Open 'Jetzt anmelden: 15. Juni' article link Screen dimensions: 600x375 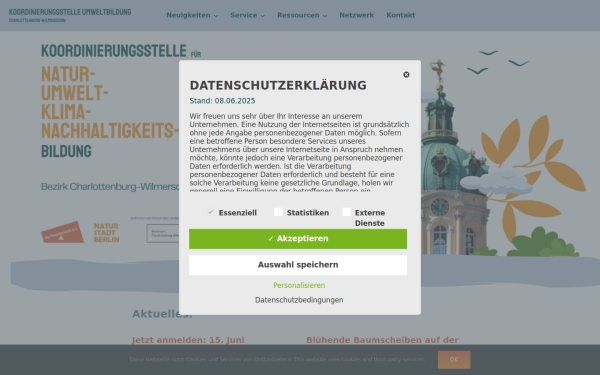188,340
